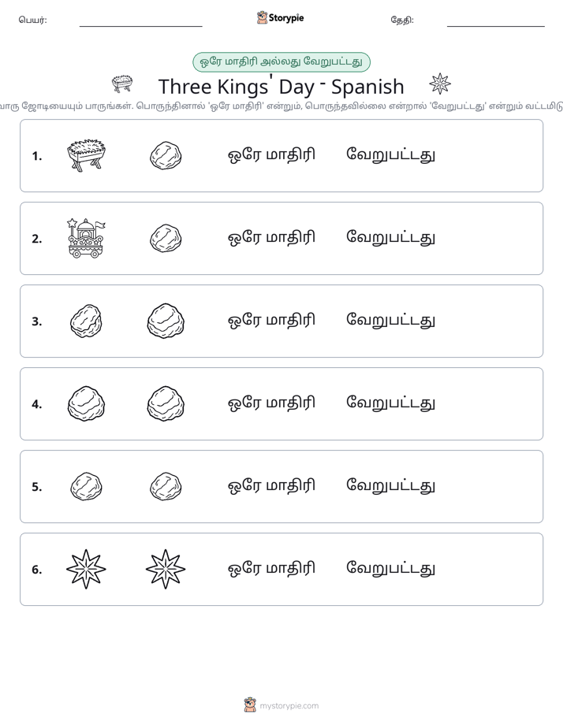Click the left coal lump in row 3
Screen dimensions: 563x728
86,321
